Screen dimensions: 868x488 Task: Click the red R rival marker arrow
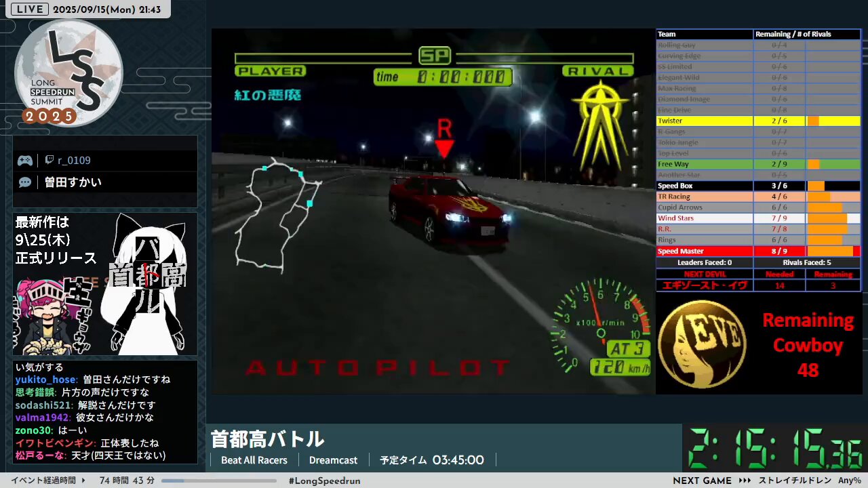(444, 138)
